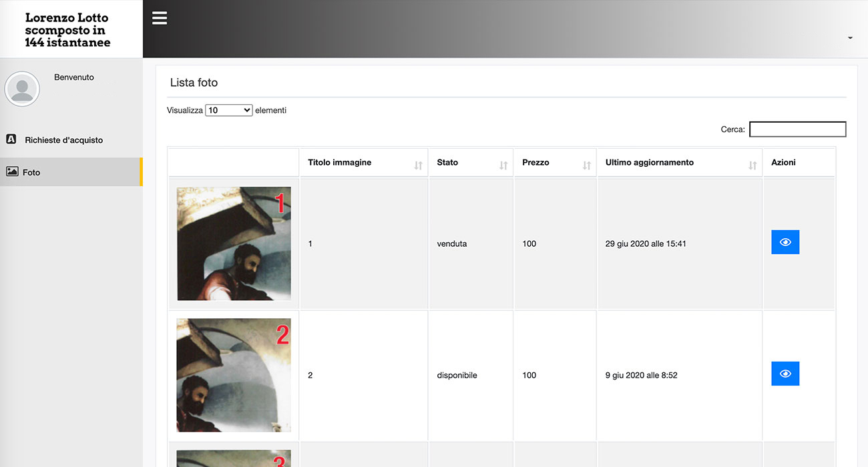The height and width of the screenshot is (467, 868).
Task: Expand the top-right user dropdown caret
Action: tap(850, 38)
